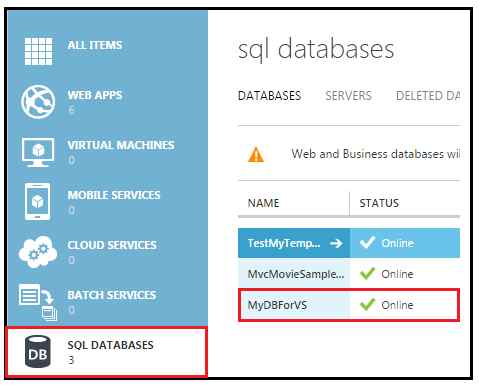Click the checkmark in the TestMyTemp status

tap(367, 242)
